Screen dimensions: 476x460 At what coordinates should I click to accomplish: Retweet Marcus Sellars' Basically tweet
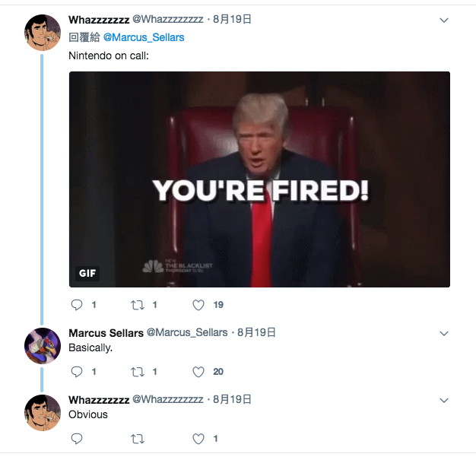[x=138, y=372]
